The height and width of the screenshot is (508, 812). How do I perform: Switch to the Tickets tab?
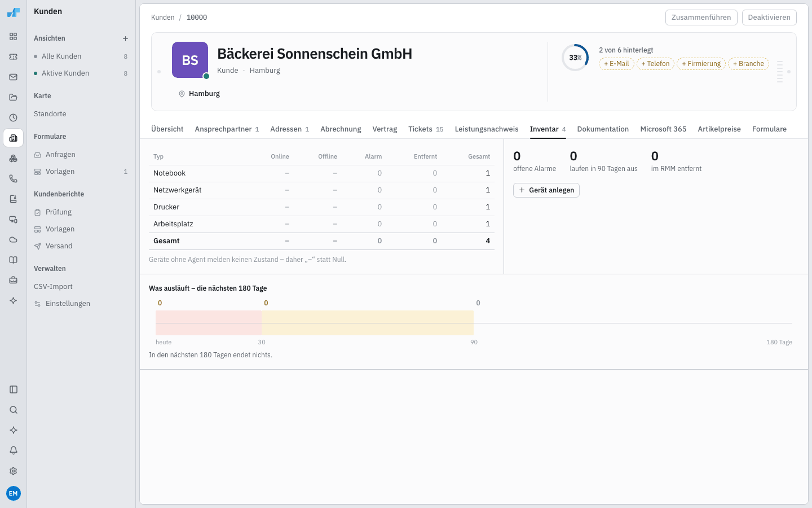pyautogui.click(x=426, y=129)
